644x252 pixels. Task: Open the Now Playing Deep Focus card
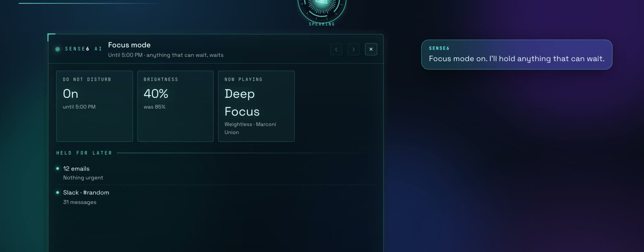tap(256, 106)
